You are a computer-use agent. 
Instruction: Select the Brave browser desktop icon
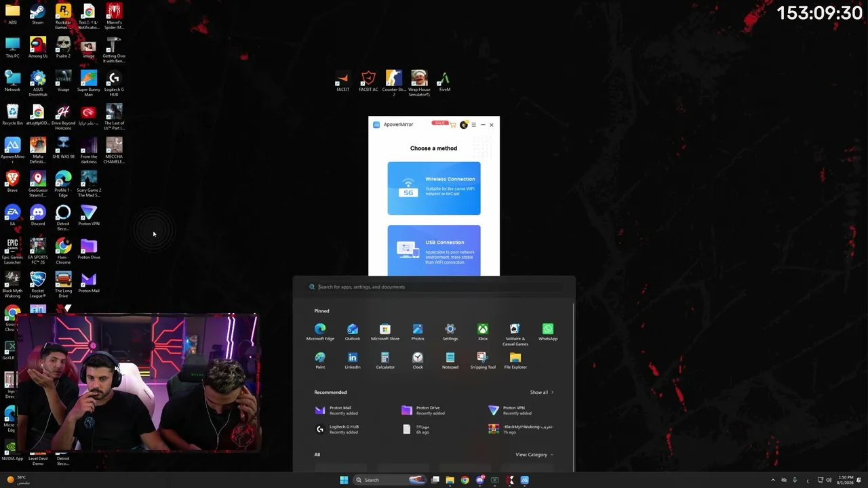[12, 182]
